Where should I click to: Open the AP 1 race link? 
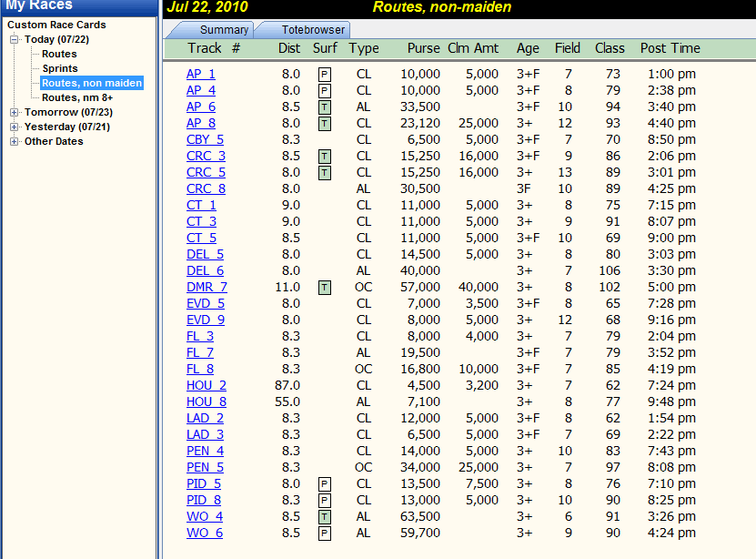pyautogui.click(x=201, y=75)
